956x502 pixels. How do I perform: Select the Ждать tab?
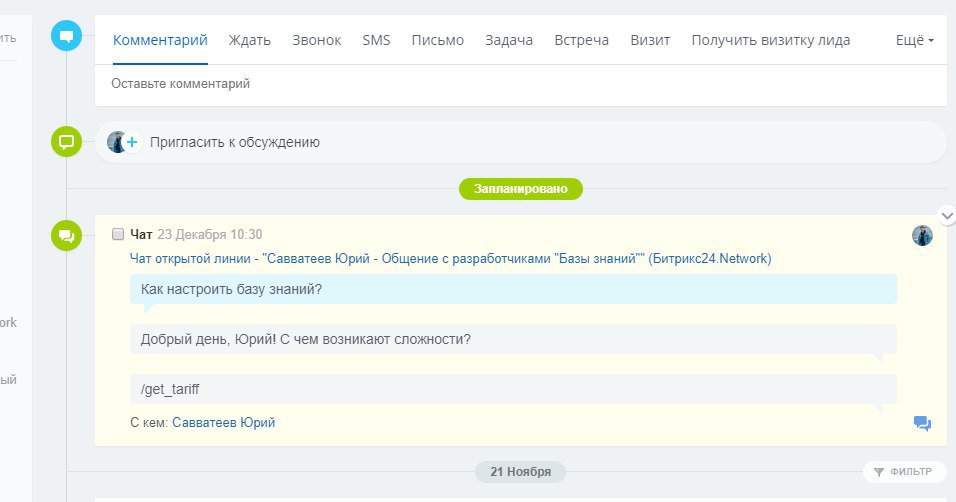click(x=249, y=40)
